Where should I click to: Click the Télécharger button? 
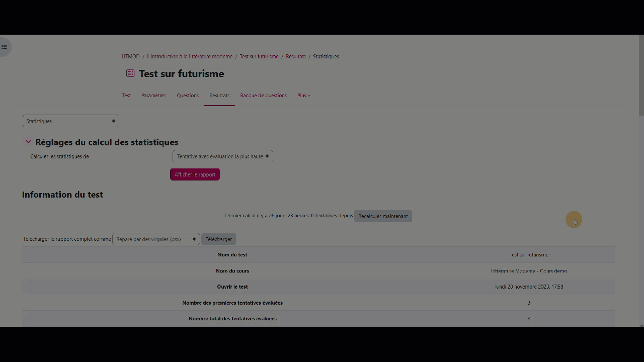218,239
